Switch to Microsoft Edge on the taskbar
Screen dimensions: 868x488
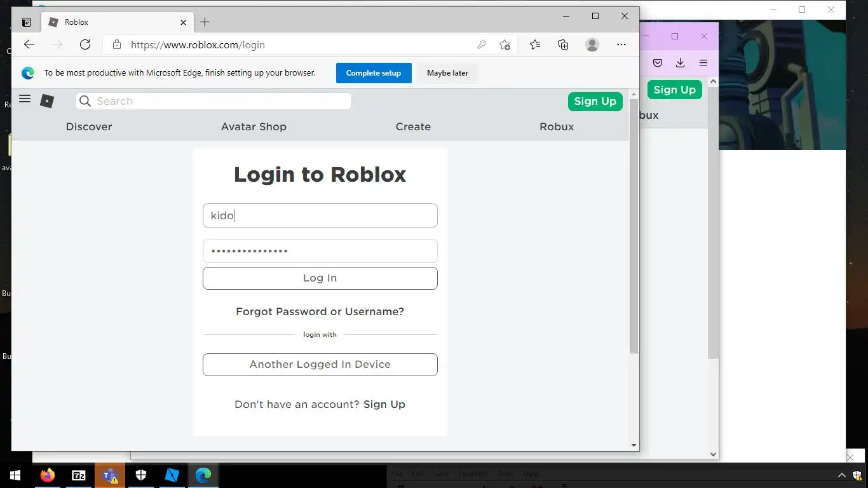(x=203, y=475)
